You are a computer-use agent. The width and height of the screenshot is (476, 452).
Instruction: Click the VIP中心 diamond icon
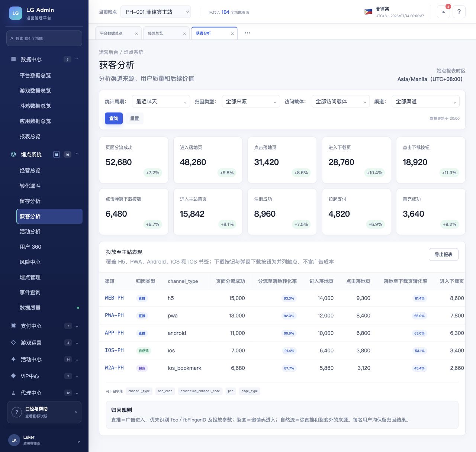pos(13,376)
